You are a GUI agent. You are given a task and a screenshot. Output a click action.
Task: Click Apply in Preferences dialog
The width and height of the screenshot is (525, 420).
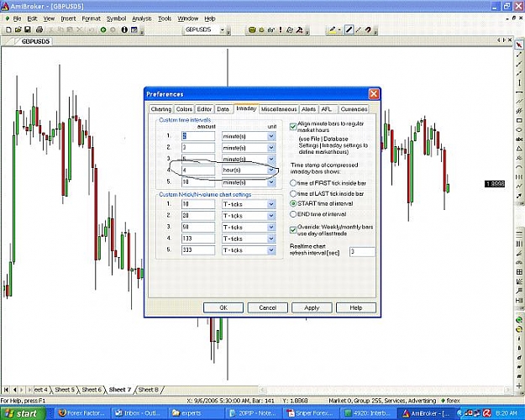[x=312, y=307]
